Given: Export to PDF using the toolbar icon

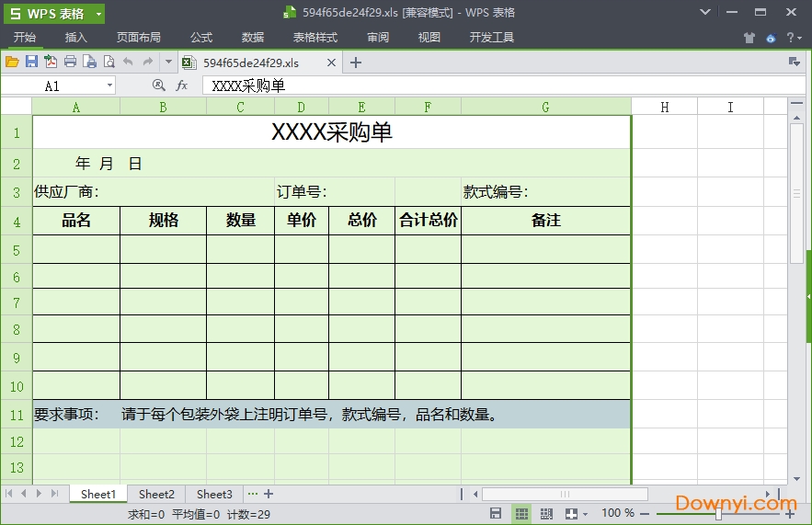Looking at the screenshot, I should (x=51, y=62).
